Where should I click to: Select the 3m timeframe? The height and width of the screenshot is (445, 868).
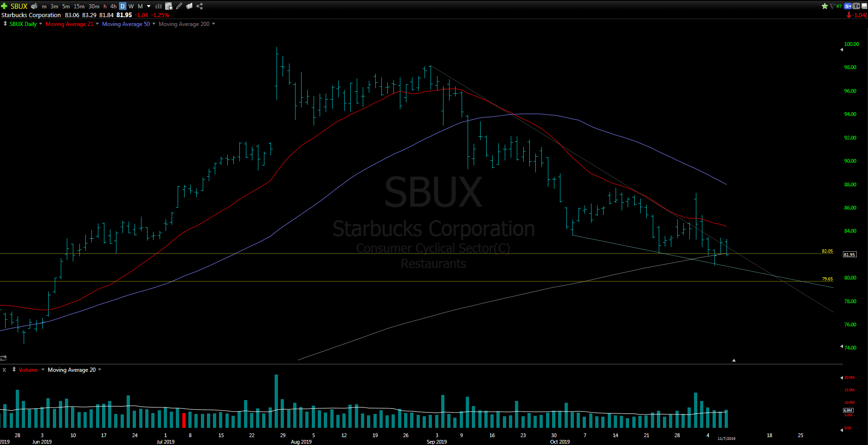[x=54, y=6]
